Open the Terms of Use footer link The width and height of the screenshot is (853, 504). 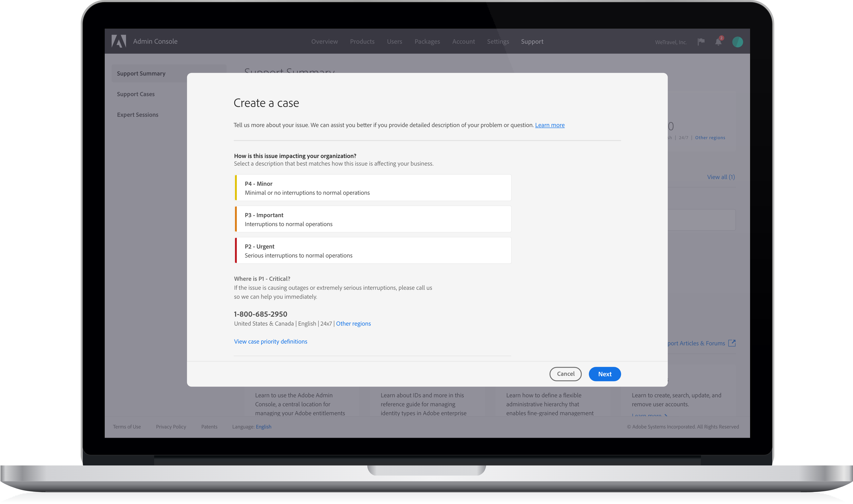[x=127, y=426]
